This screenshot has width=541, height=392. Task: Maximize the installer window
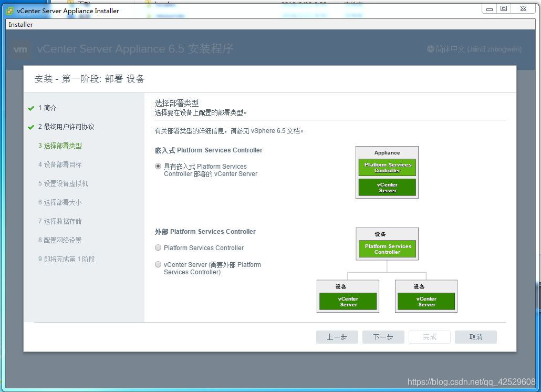tap(504, 9)
